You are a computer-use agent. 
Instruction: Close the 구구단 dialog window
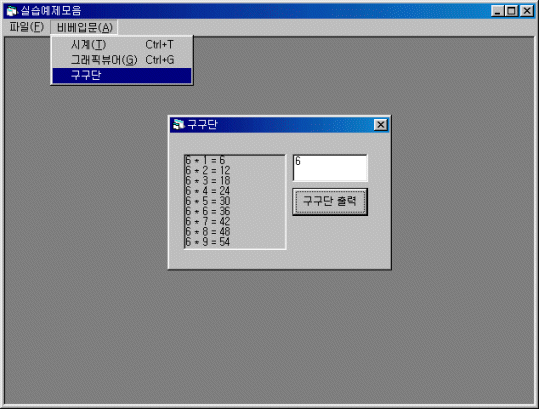coord(381,124)
